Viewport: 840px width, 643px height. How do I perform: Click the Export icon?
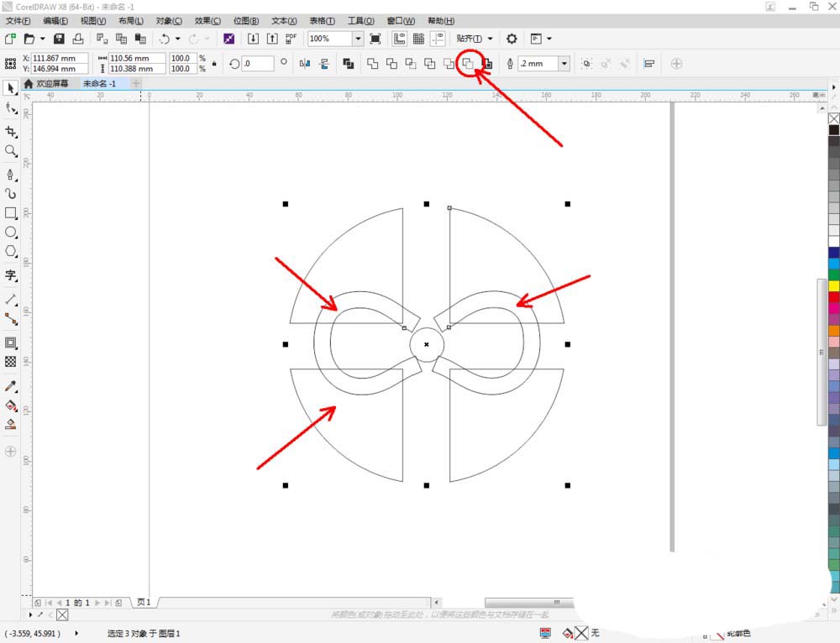pyautogui.click(x=272, y=39)
